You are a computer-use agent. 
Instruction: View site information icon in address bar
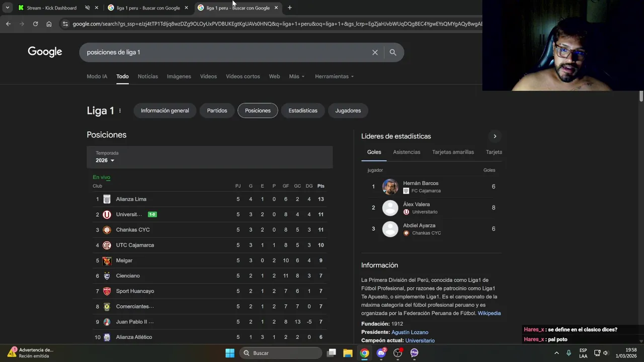65,24
